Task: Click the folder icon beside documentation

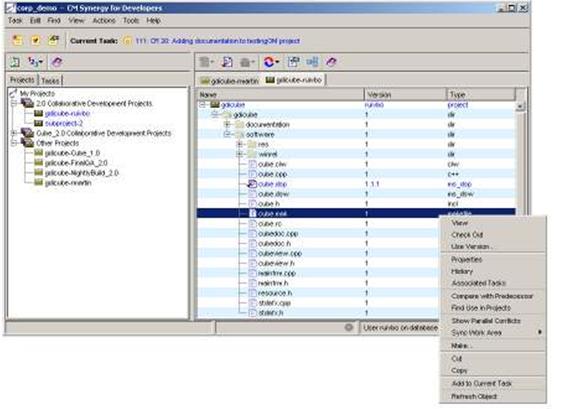Action: pyautogui.click(x=240, y=124)
